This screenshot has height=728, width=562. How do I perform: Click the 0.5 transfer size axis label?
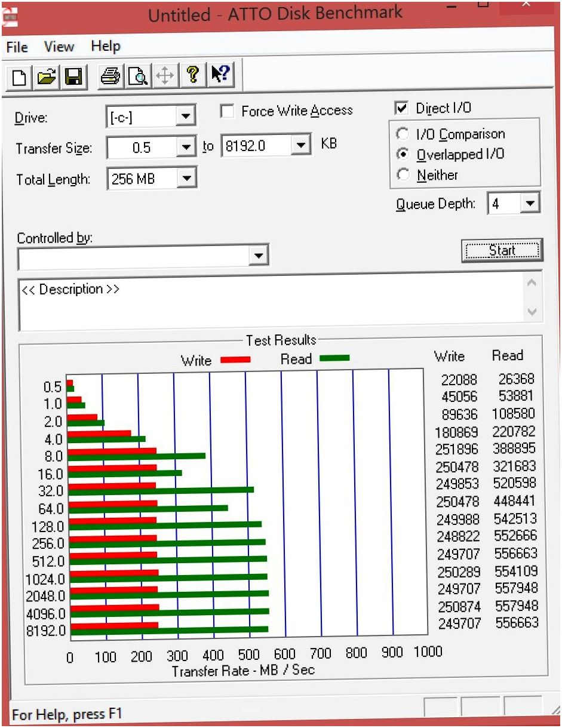tap(53, 387)
